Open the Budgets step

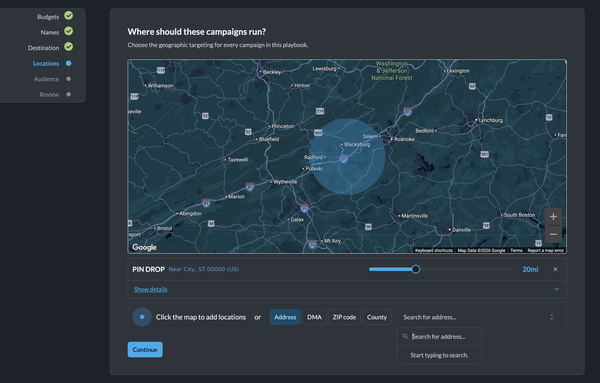click(x=48, y=17)
